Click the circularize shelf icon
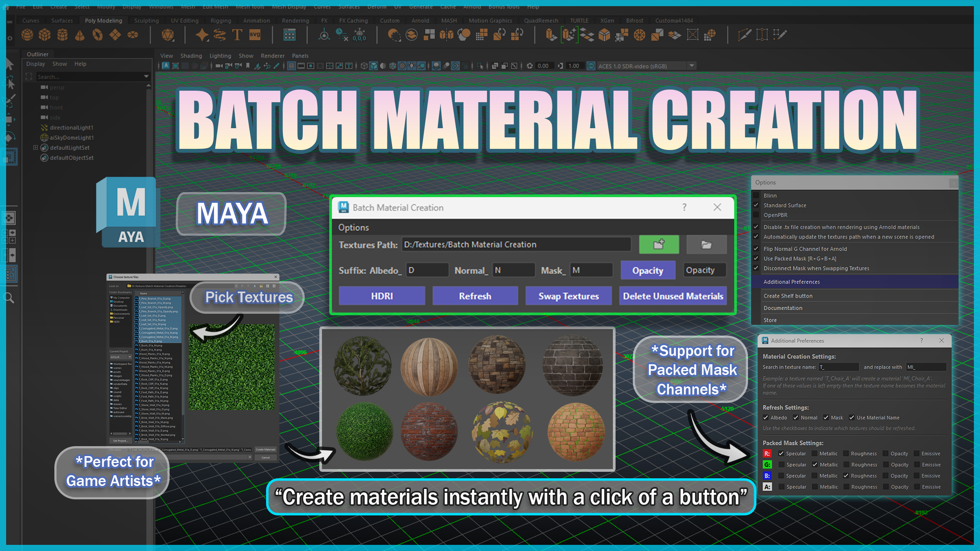This screenshot has width=980, height=551. pyautogui.click(x=639, y=35)
